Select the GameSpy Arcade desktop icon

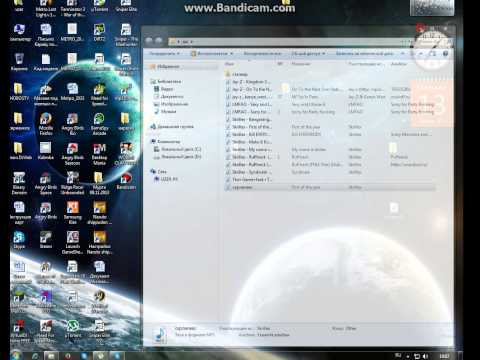tap(99, 123)
